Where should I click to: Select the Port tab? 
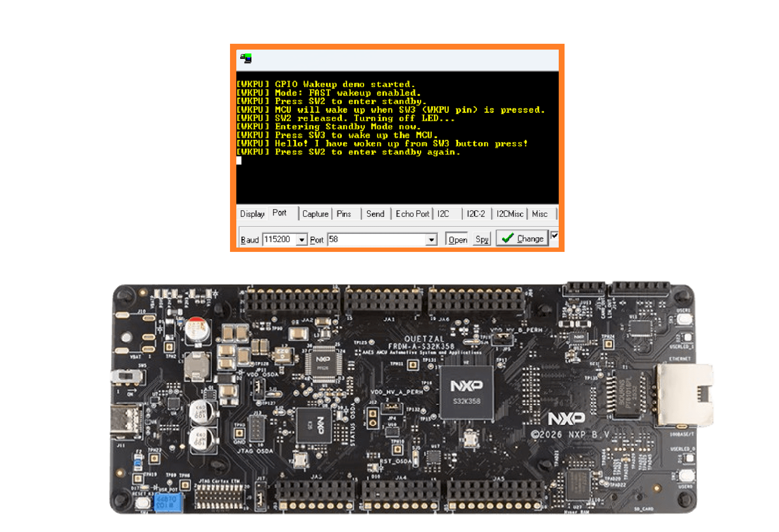point(280,213)
